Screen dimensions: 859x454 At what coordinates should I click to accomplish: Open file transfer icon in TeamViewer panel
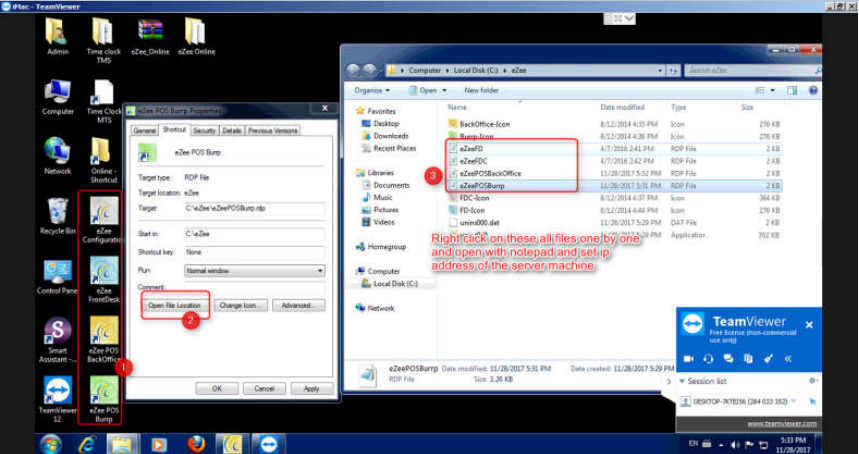(748, 359)
